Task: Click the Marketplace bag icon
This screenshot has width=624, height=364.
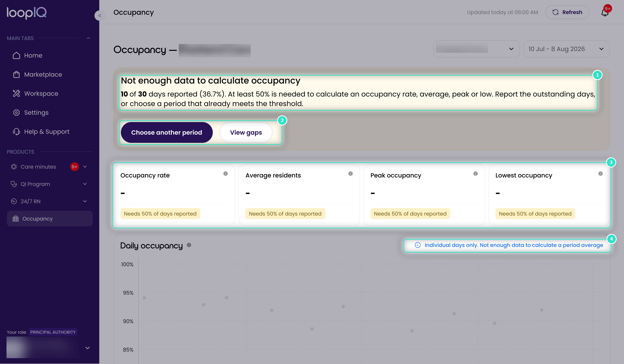Action: tap(16, 74)
